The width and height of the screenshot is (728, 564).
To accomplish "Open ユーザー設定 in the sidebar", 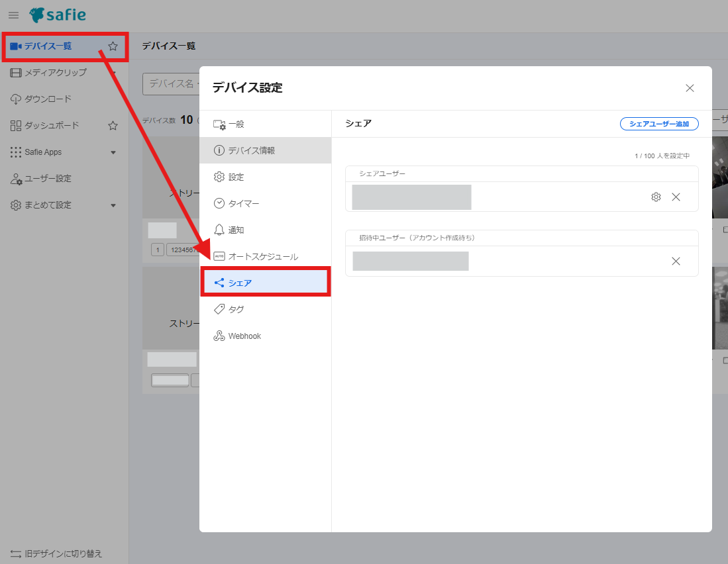I will point(48,179).
